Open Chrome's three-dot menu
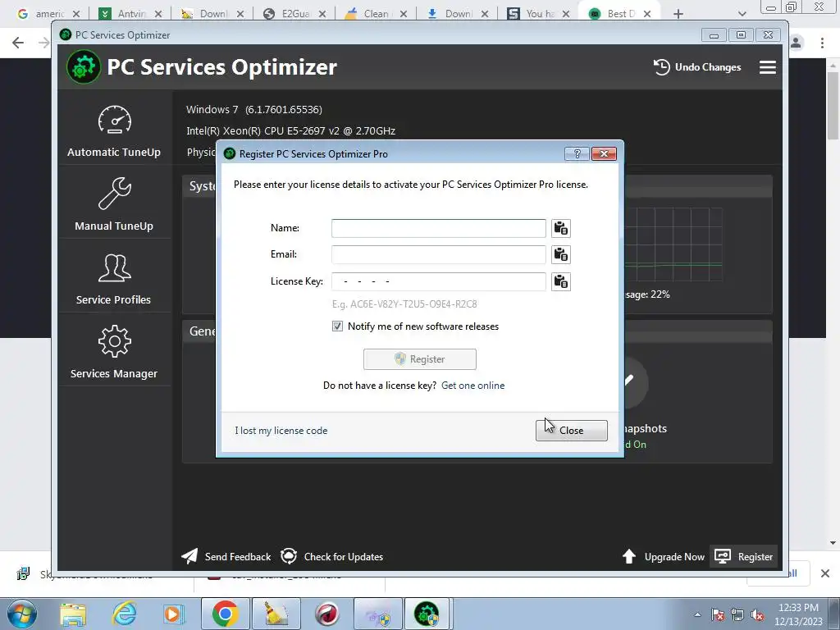 click(822, 43)
